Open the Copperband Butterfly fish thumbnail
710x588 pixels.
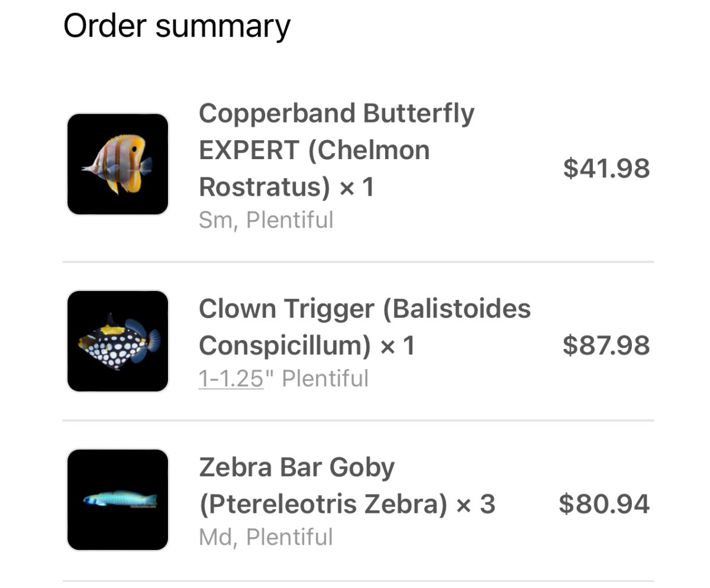click(x=118, y=164)
